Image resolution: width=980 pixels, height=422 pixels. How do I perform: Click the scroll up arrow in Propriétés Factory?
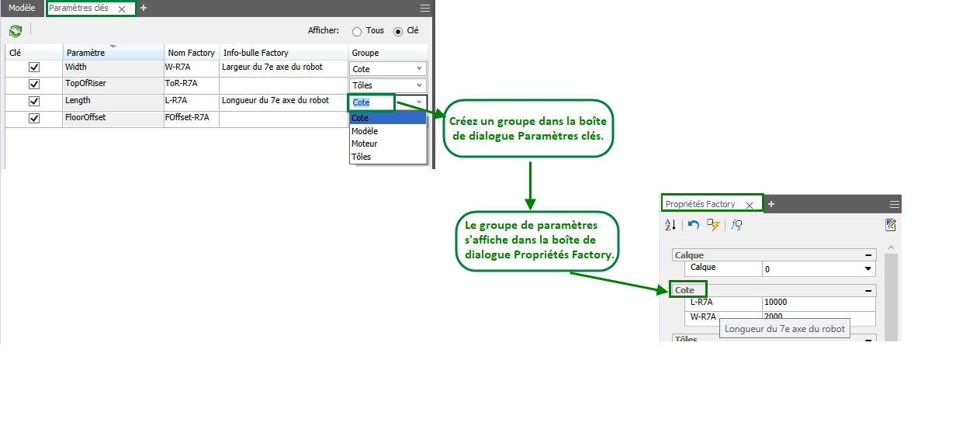coord(890,248)
